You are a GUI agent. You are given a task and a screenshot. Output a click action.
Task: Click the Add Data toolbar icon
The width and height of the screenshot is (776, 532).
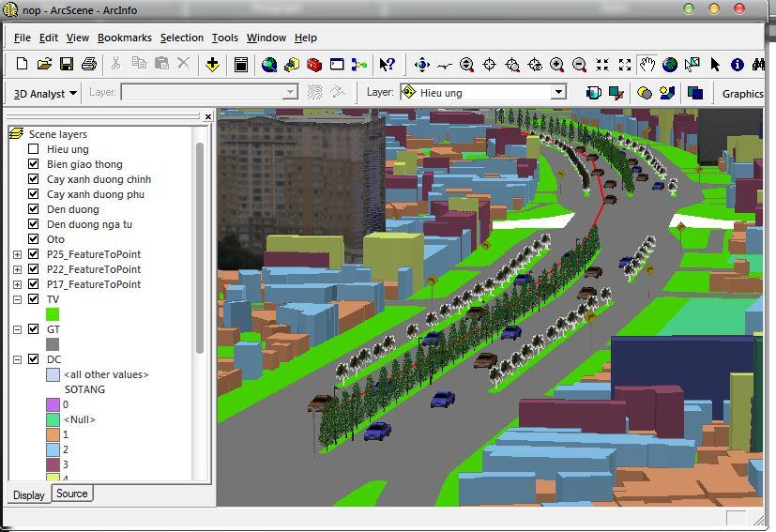[x=213, y=64]
